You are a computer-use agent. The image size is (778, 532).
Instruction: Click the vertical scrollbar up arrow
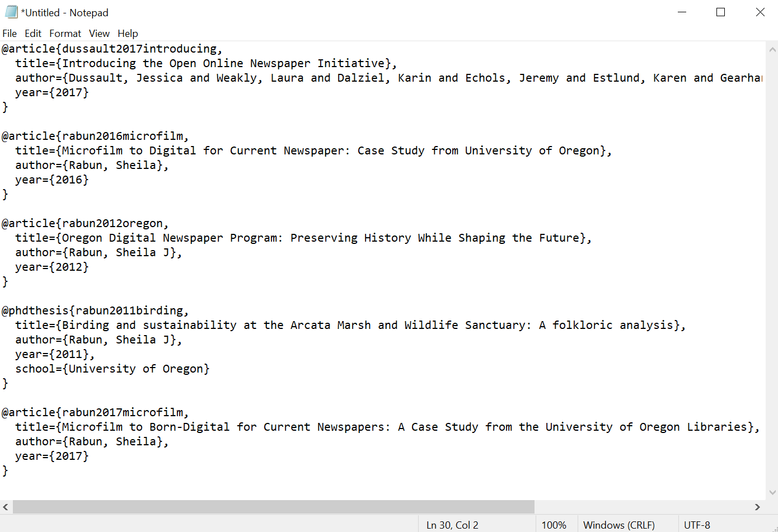coord(772,49)
